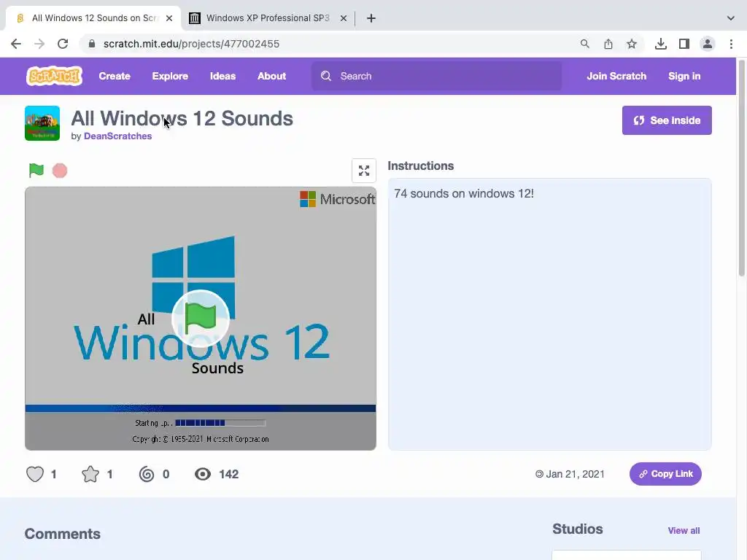Screen dimensions: 747x560
Task: Close the All Windows 12 Sounds tab
Action: (169, 18)
